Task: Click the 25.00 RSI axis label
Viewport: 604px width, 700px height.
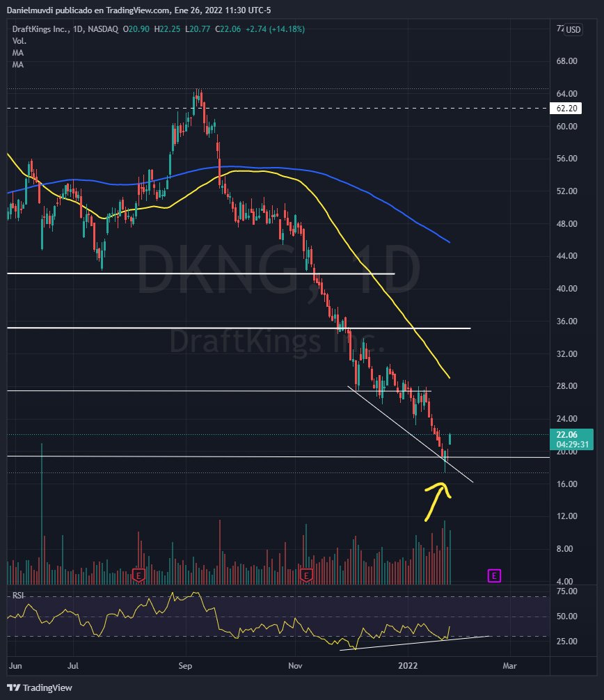Action: [x=567, y=641]
